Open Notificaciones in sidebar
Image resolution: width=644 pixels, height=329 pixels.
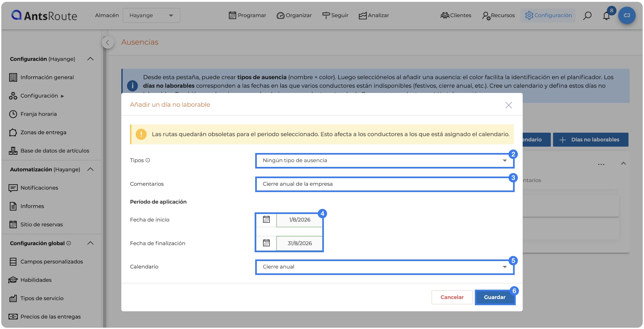39,188
